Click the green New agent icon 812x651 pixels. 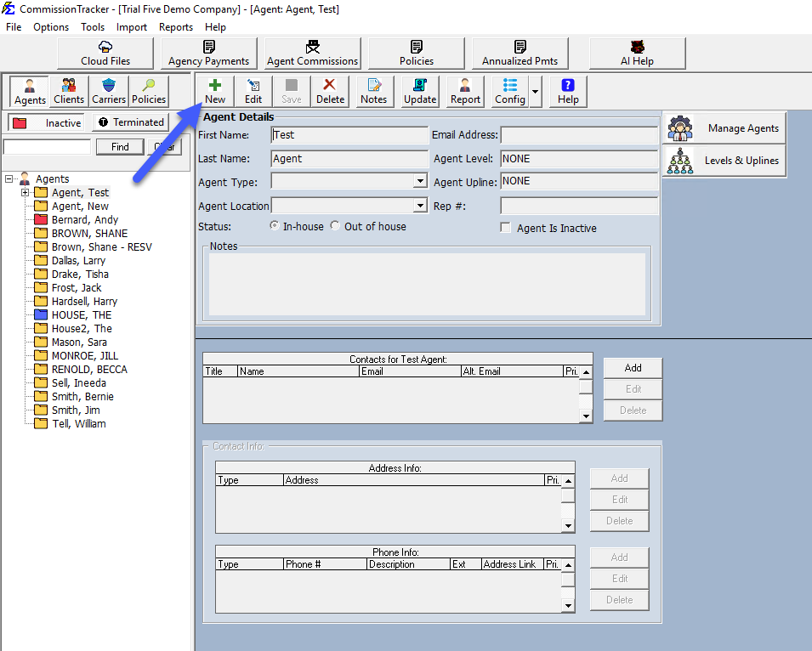click(x=214, y=91)
